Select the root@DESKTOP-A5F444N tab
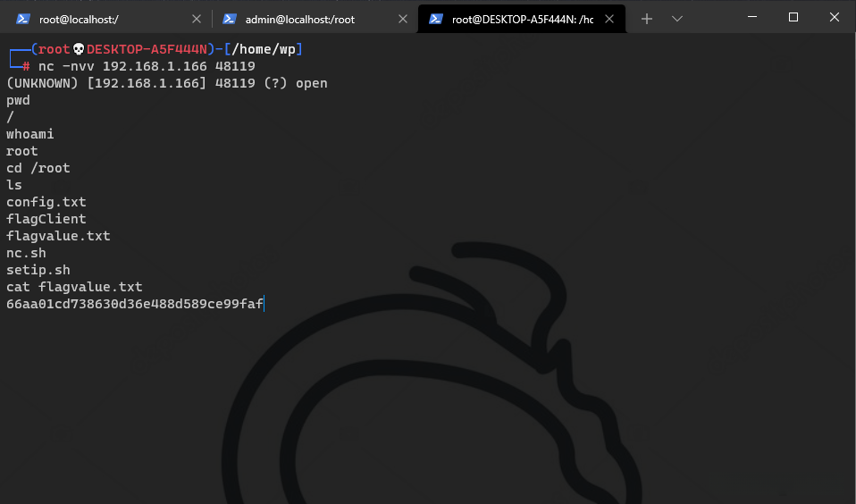 521,19
